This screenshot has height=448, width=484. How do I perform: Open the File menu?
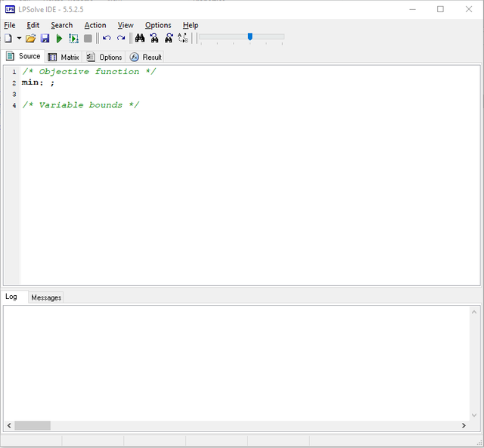[x=10, y=25]
